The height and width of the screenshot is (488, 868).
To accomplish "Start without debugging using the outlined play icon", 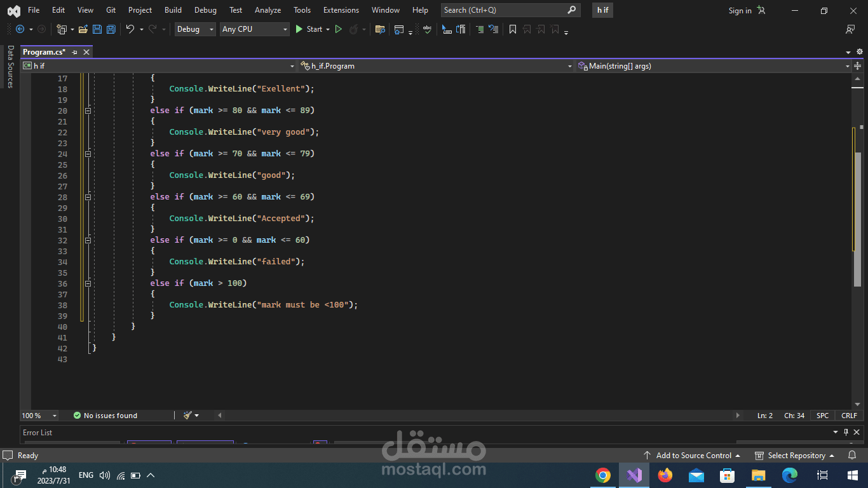I will tap(338, 29).
